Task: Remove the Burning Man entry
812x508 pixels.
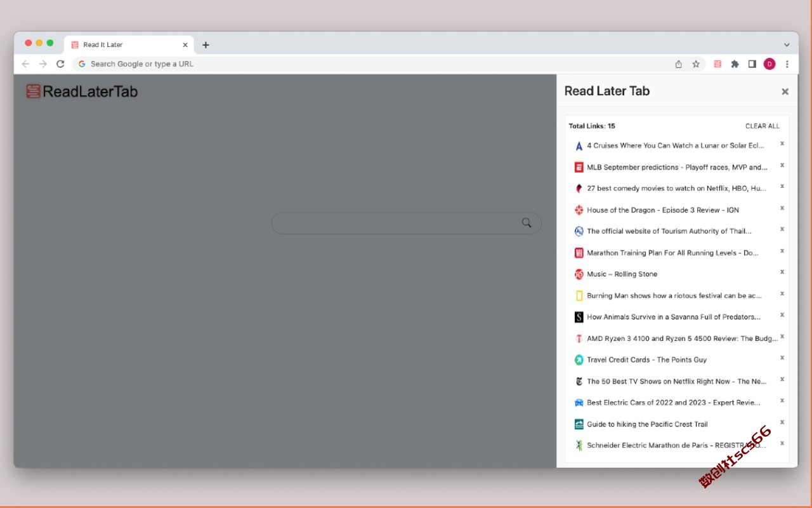Action: [x=782, y=293]
